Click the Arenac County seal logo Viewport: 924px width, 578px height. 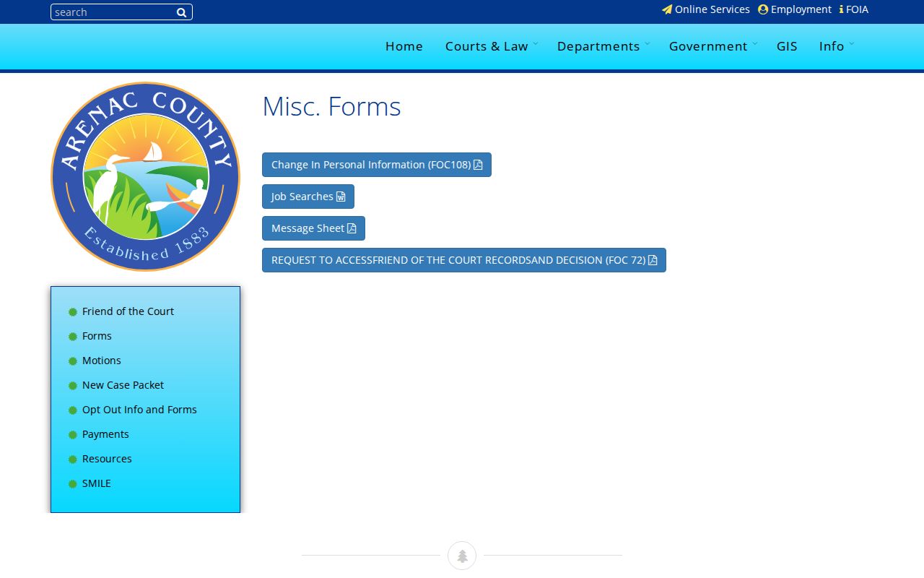(x=145, y=176)
